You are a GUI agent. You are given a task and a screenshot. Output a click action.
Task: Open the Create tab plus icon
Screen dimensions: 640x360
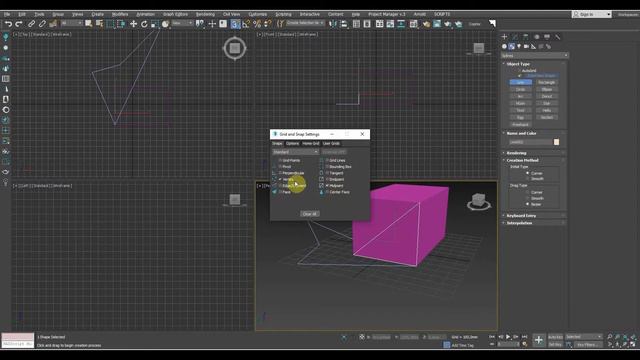(504, 37)
